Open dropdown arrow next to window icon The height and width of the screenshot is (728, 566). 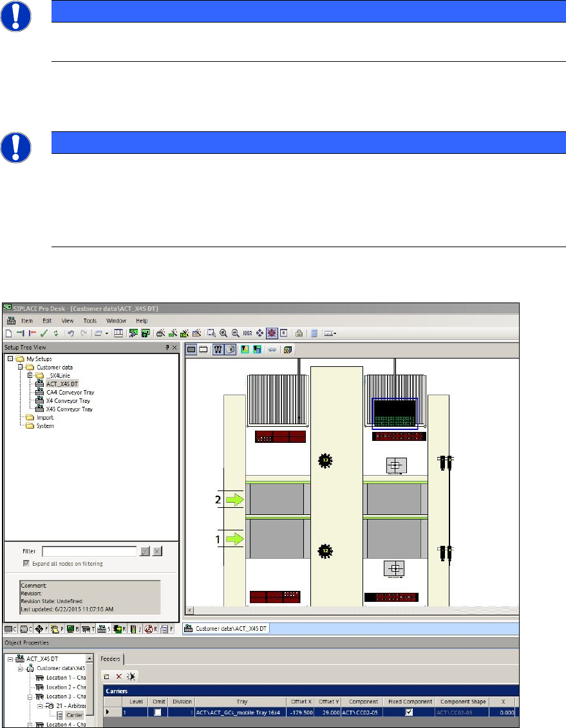(107, 333)
